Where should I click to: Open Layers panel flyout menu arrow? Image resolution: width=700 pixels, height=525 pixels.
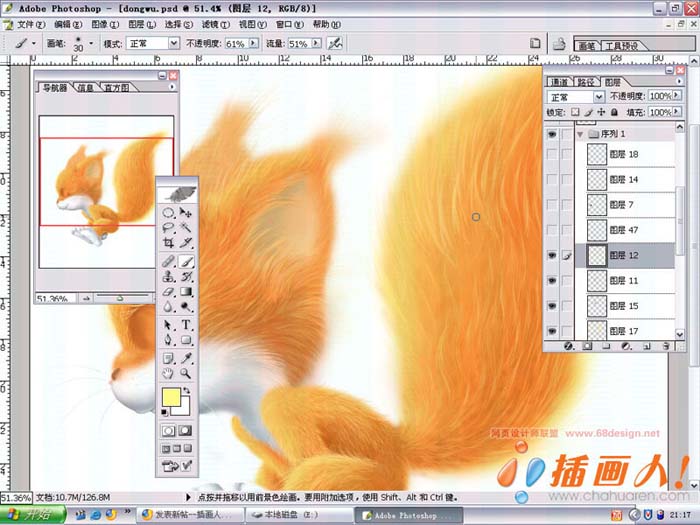pyautogui.click(x=679, y=81)
